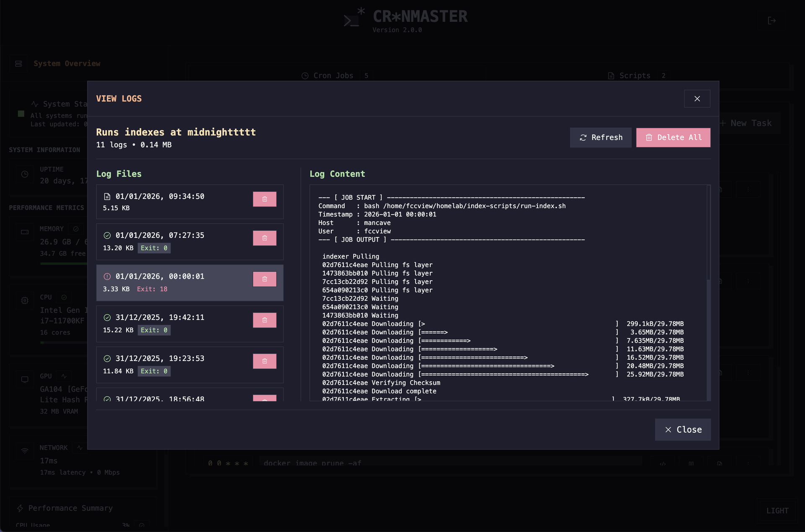This screenshot has width=805, height=532.
Task: Delete the 01/01/2026 09:34:50 log
Action: (265, 199)
